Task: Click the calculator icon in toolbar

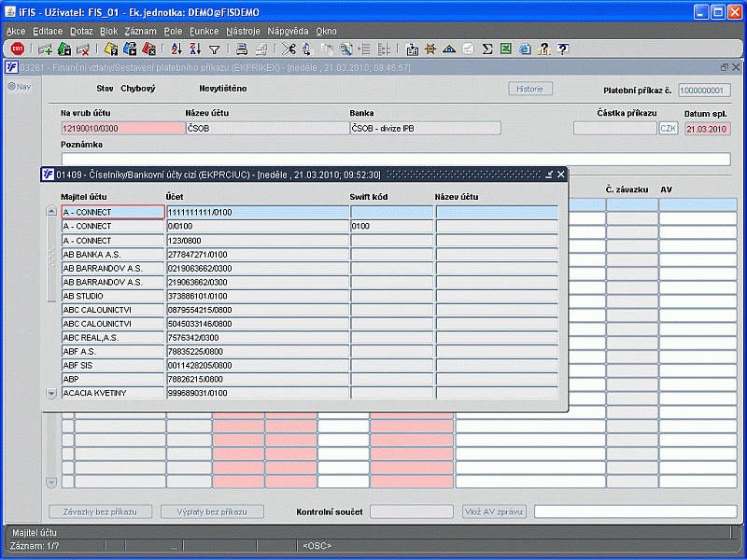Action: [412, 49]
